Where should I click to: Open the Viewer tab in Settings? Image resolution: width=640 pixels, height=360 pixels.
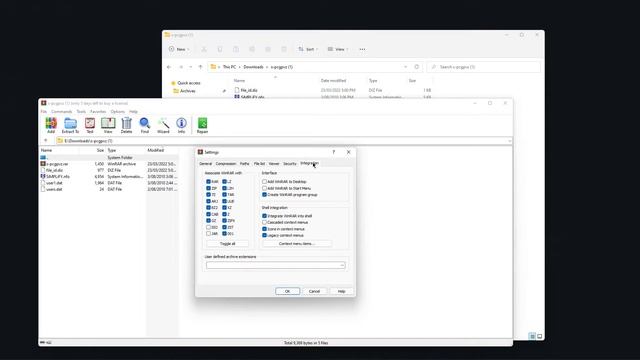pos(274,164)
